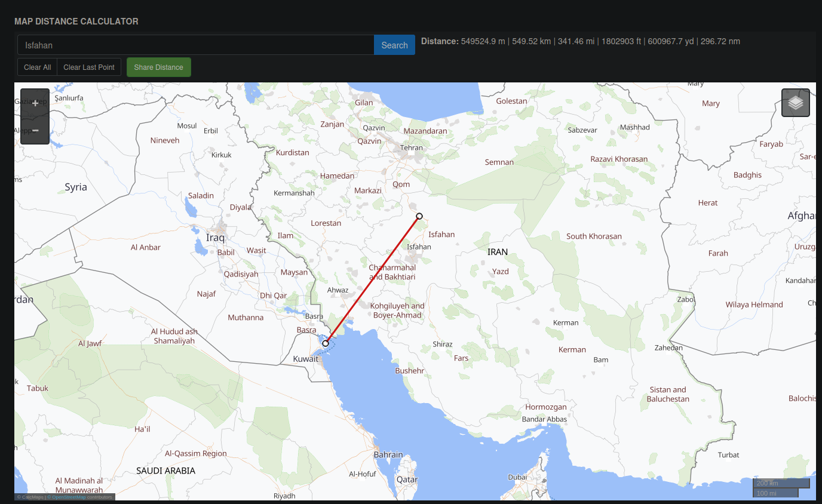
Task: Click the Yazd map label
Action: (x=501, y=272)
